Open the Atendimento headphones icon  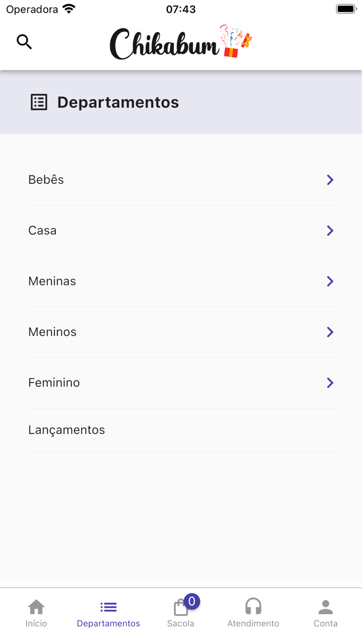(x=253, y=606)
